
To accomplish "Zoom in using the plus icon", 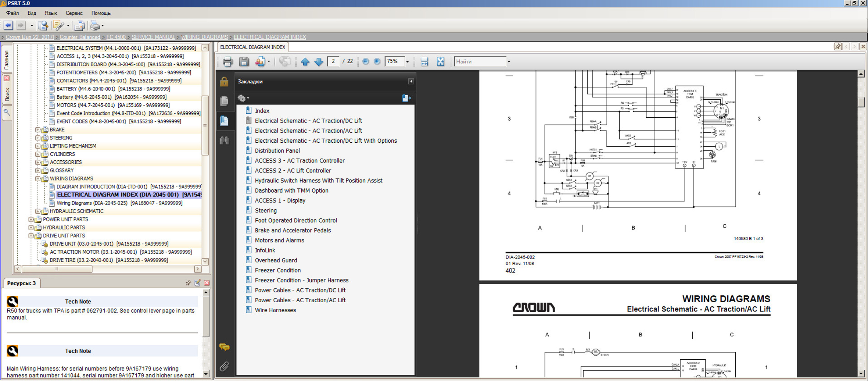I will tap(377, 61).
